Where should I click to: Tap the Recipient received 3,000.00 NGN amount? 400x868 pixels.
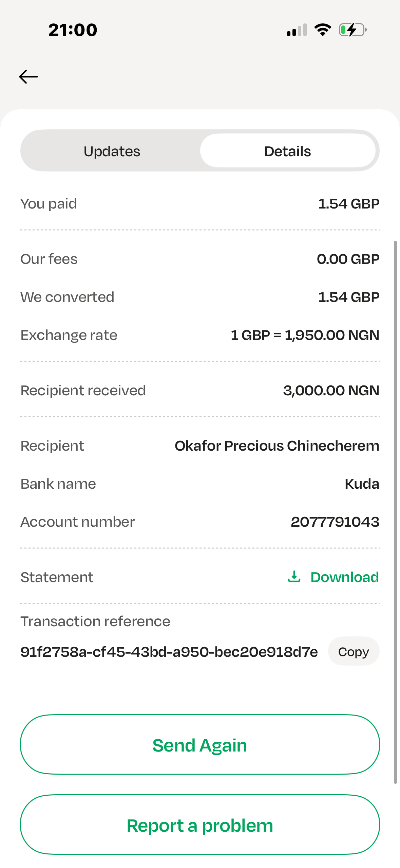click(x=331, y=391)
